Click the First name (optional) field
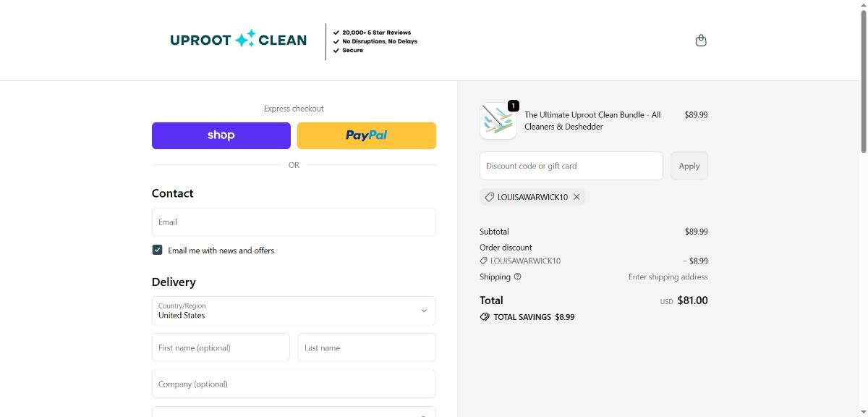This screenshot has height=417, width=868. (221, 347)
